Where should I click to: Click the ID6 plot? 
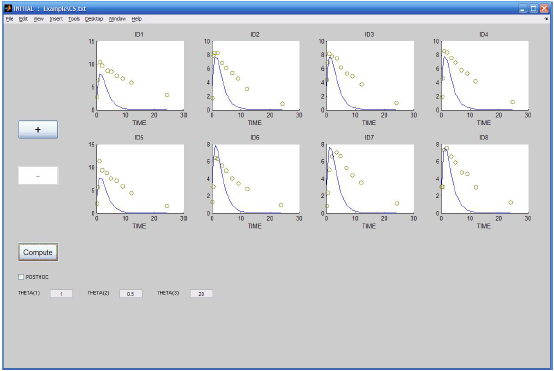pyautogui.click(x=256, y=179)
